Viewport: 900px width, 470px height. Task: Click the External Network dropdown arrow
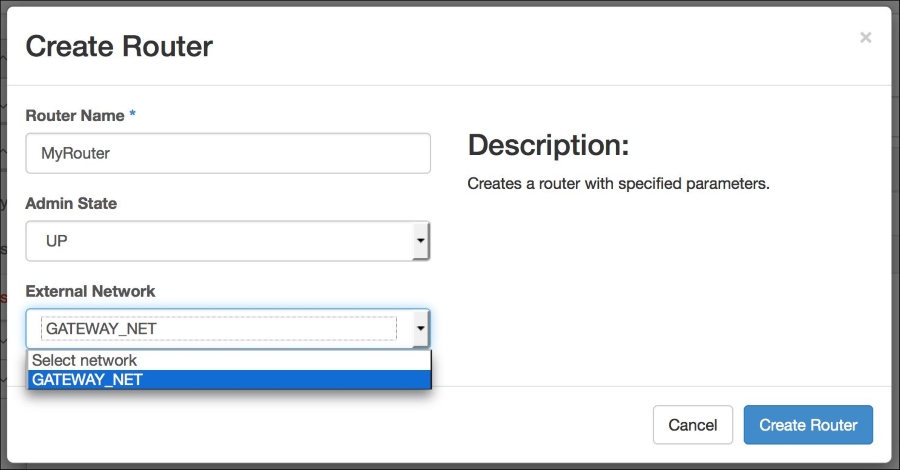click(x=421, y=328)
